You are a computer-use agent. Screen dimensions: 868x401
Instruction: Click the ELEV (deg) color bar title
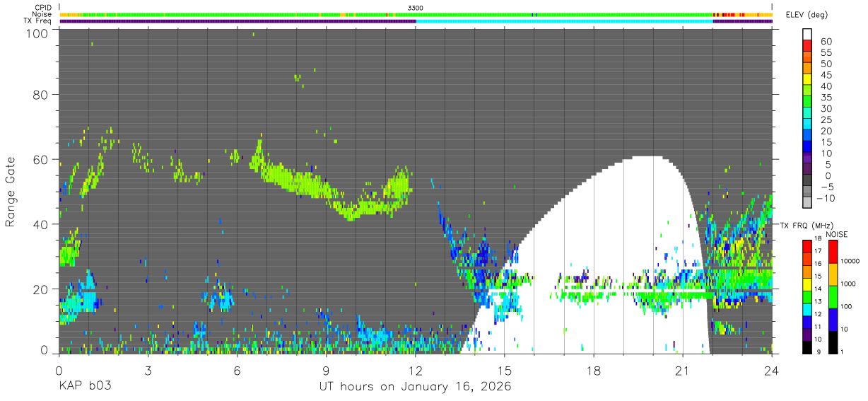[807, 15]
